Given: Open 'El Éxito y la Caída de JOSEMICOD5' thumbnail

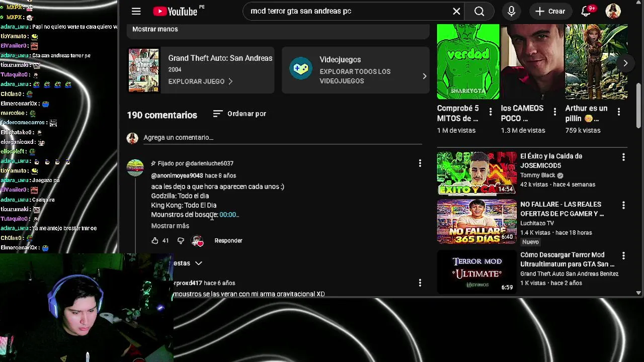Looking at the screenshot, I should click(x=477, y=173).
